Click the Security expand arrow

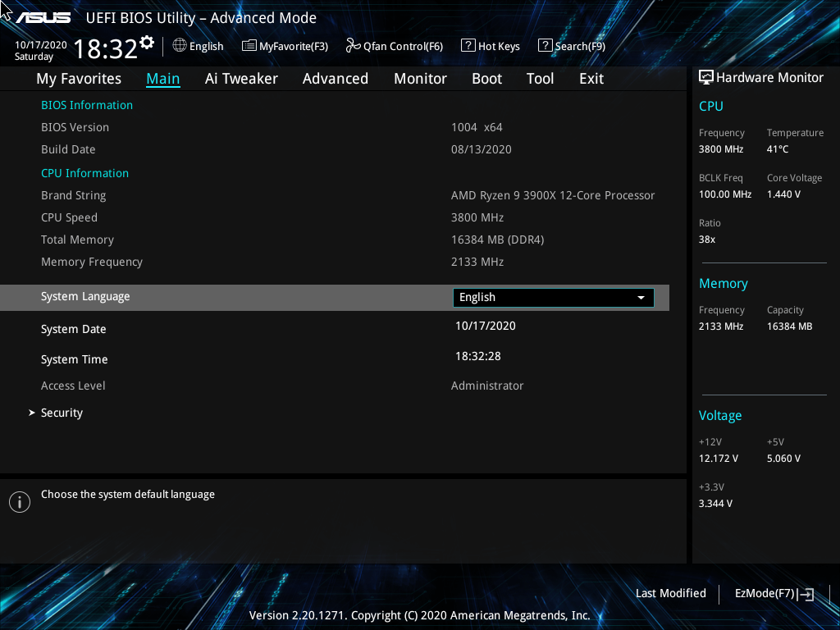32,413
